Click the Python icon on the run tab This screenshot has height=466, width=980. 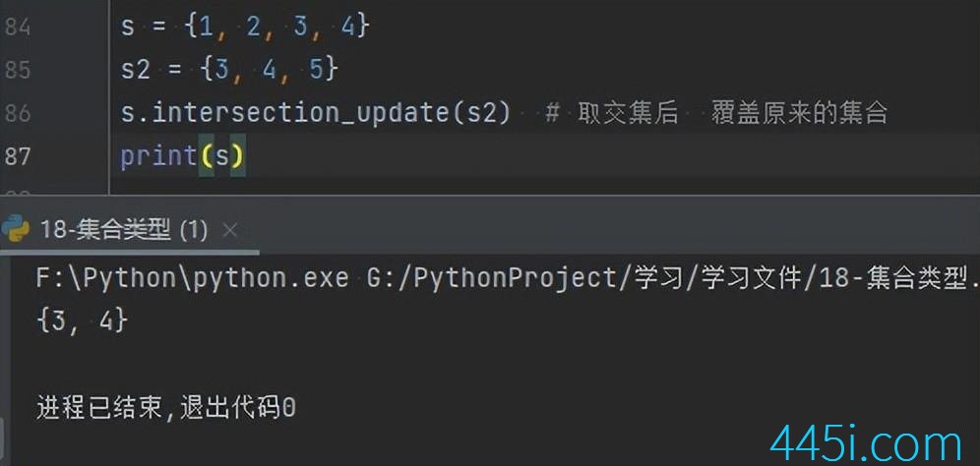(15, 229)
